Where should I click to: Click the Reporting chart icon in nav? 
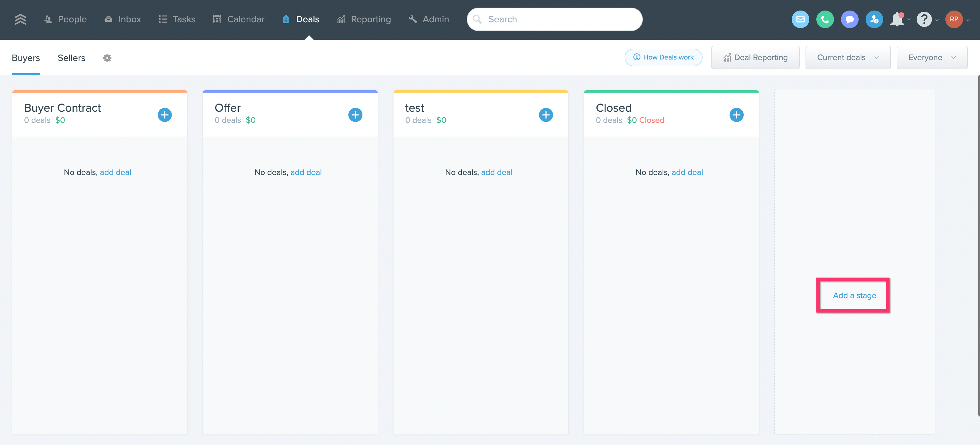[x=341, y=19]
